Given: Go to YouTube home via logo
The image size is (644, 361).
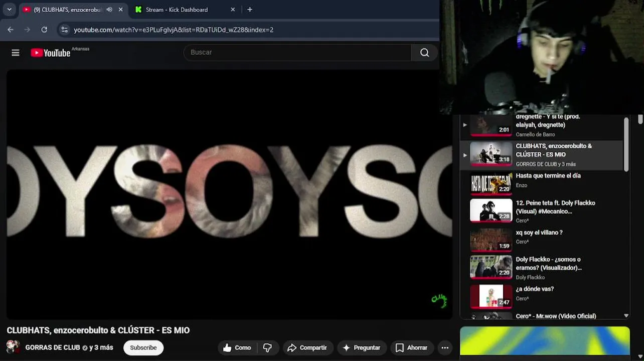Looking at the screenshot, I should coord(51,53).
